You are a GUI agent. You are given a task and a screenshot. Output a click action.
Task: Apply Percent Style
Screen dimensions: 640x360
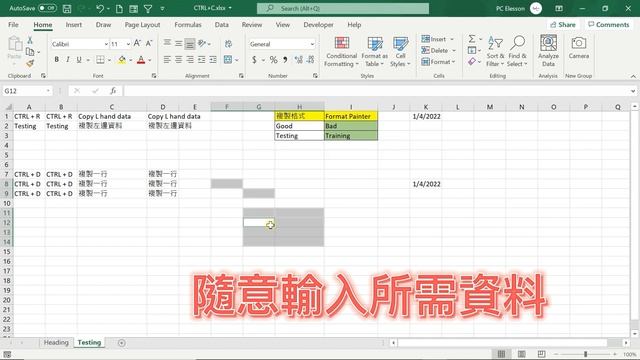(x=273, y=60)
